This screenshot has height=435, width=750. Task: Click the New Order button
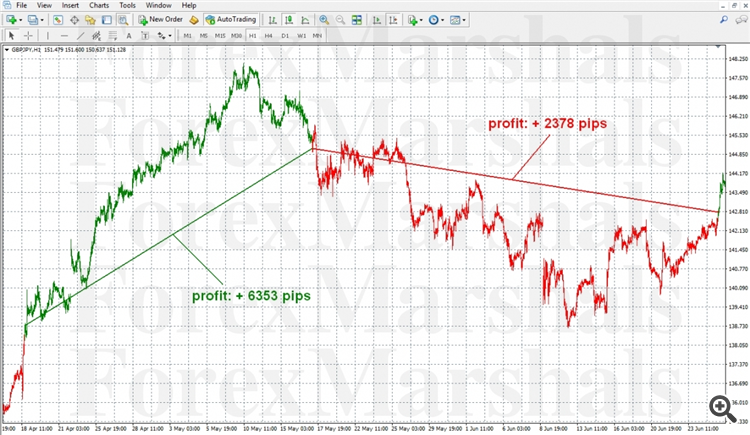[161, 20]
